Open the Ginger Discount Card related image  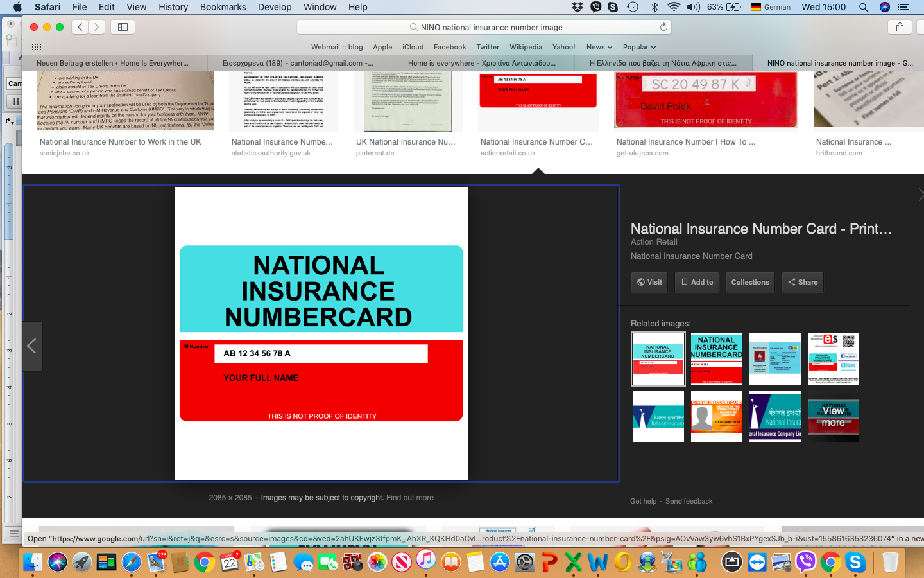pos(717,417)
